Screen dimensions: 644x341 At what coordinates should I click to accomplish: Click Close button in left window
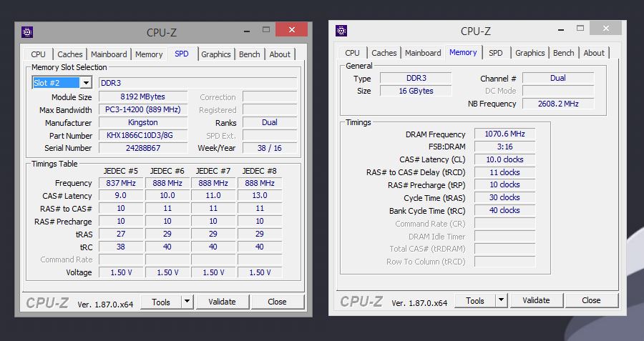click(277, 302)
